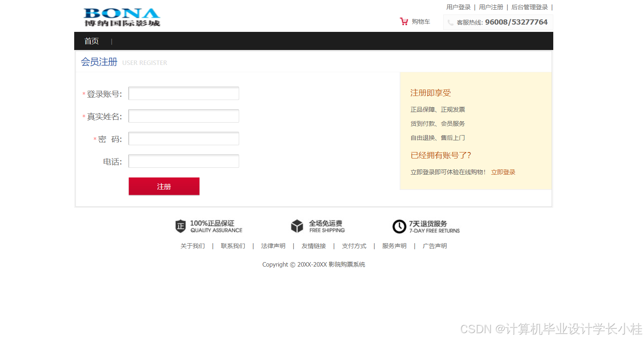Open the 联系我们 footer link

(x=233, y=246)
